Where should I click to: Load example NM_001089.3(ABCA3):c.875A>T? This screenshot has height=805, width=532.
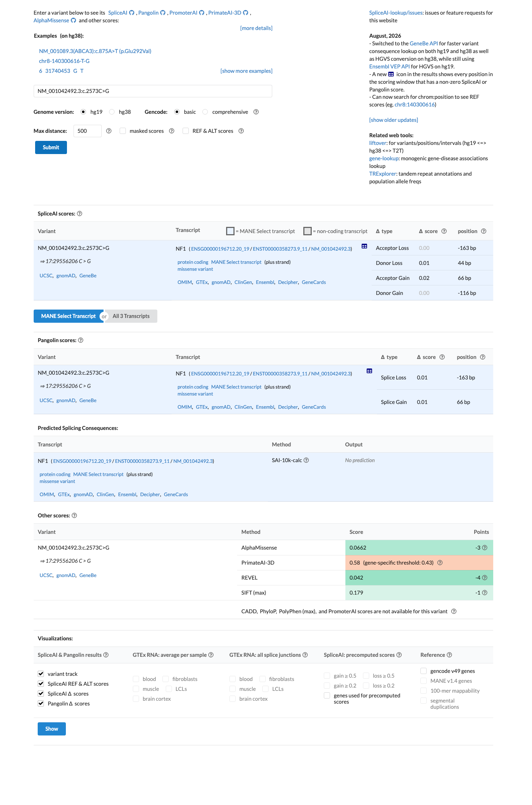95,51
